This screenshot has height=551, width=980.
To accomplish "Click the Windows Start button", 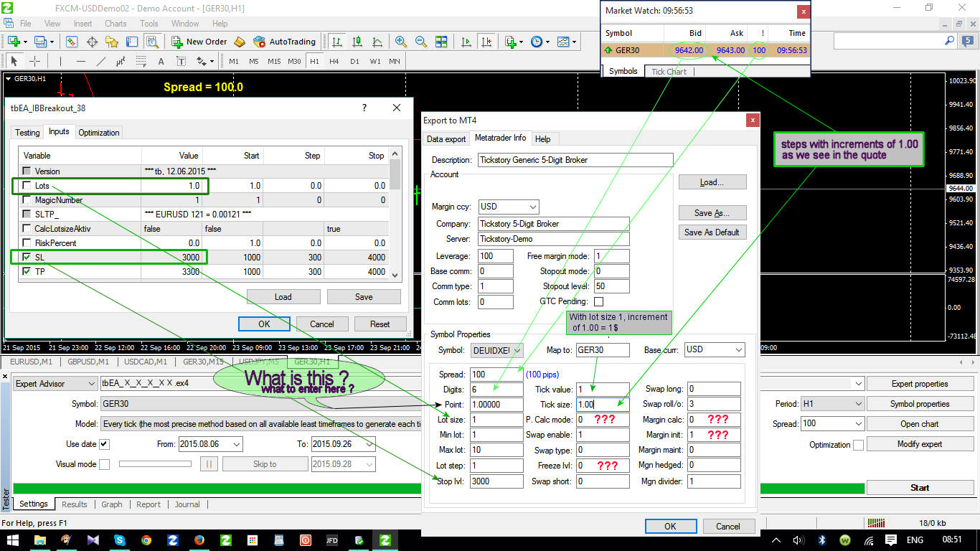I will 13,540.
